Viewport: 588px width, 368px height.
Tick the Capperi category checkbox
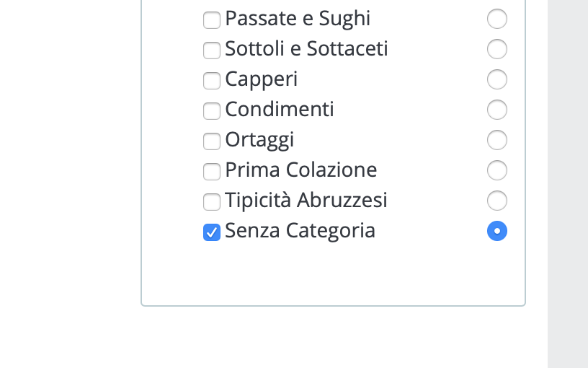211,81
